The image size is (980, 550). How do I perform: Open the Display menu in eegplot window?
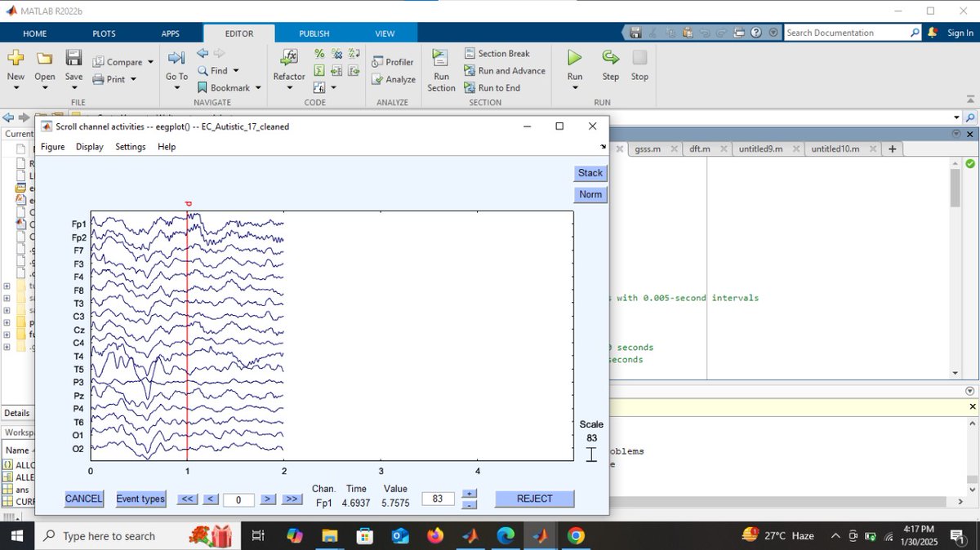[x=90, y=147]
